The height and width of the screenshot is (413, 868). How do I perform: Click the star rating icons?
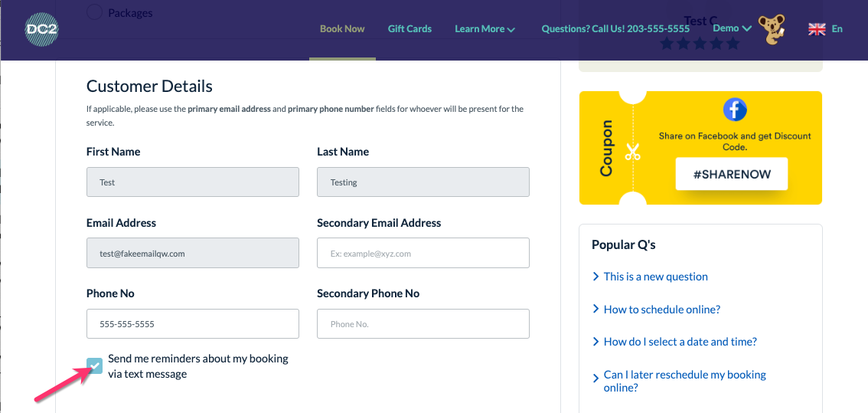[x=700, y=44]
